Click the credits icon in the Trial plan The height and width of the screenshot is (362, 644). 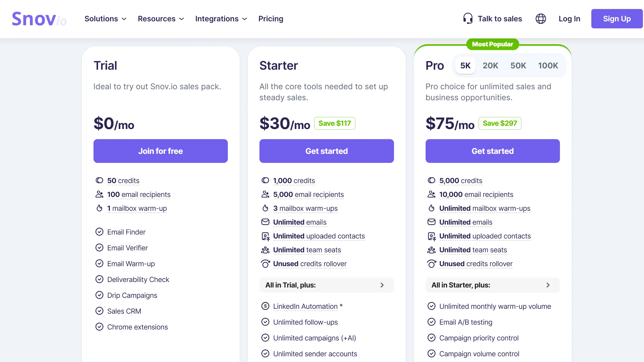(x=99, y=180)
